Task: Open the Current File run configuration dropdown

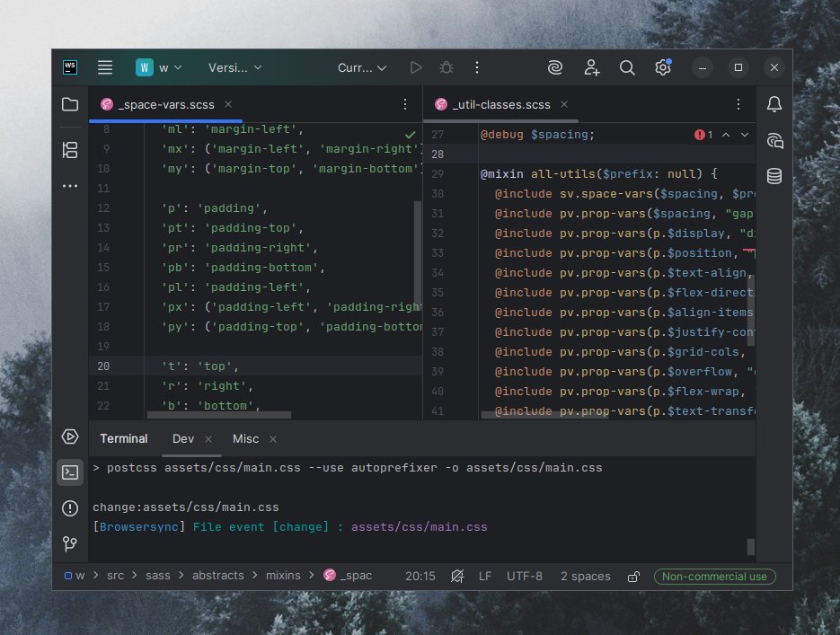Action: pyautogui.click(x=362, y=68)
